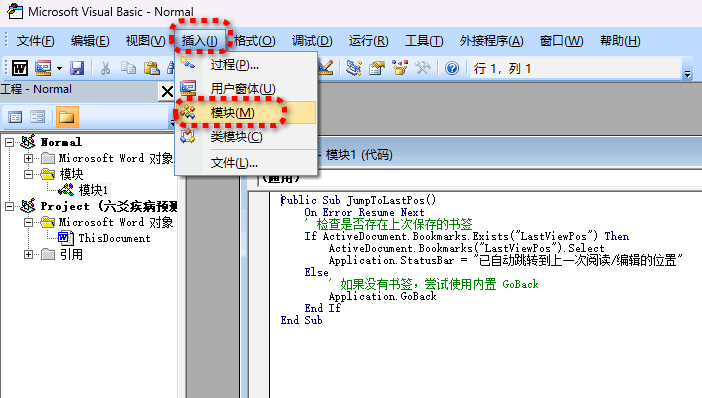Click the green comment 检查是否存在上次保存的书签

[x=389, y=224]
